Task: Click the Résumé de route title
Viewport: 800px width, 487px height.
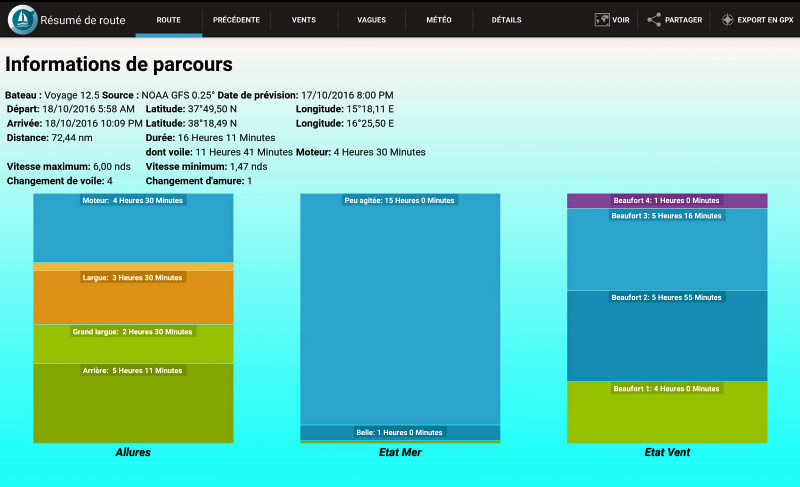Action: [83, 20]
